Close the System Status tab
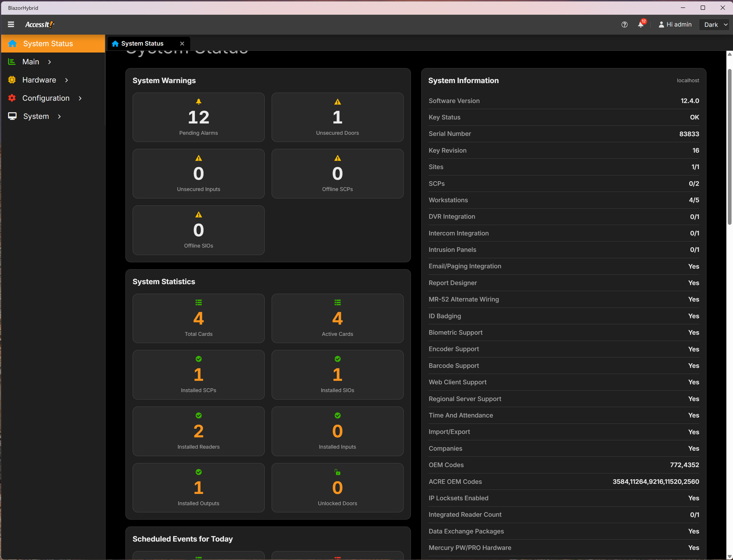Viewport: 733px width, 560px height. (x=182, y=44)
